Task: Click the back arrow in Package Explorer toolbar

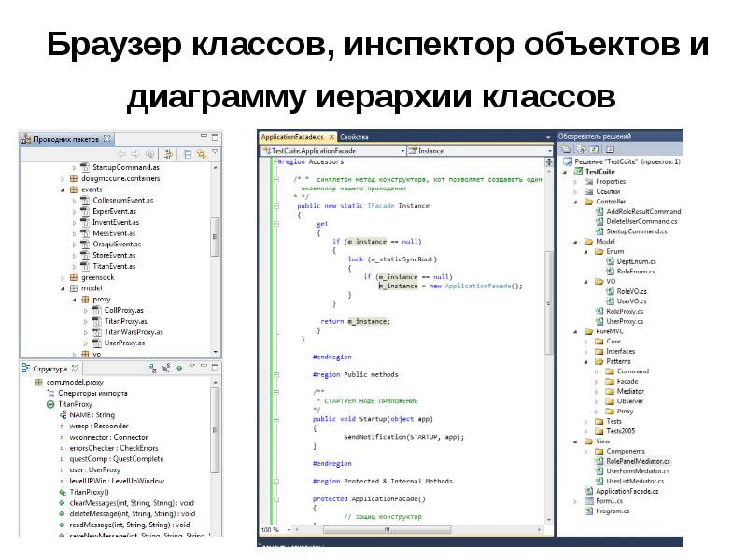Action: point(122,154)
